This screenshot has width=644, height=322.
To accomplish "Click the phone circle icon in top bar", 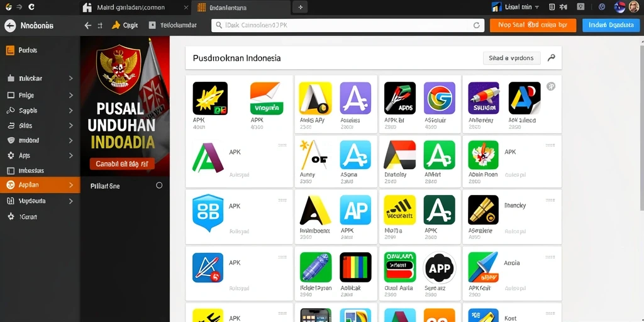I will (x=602, y=7).
